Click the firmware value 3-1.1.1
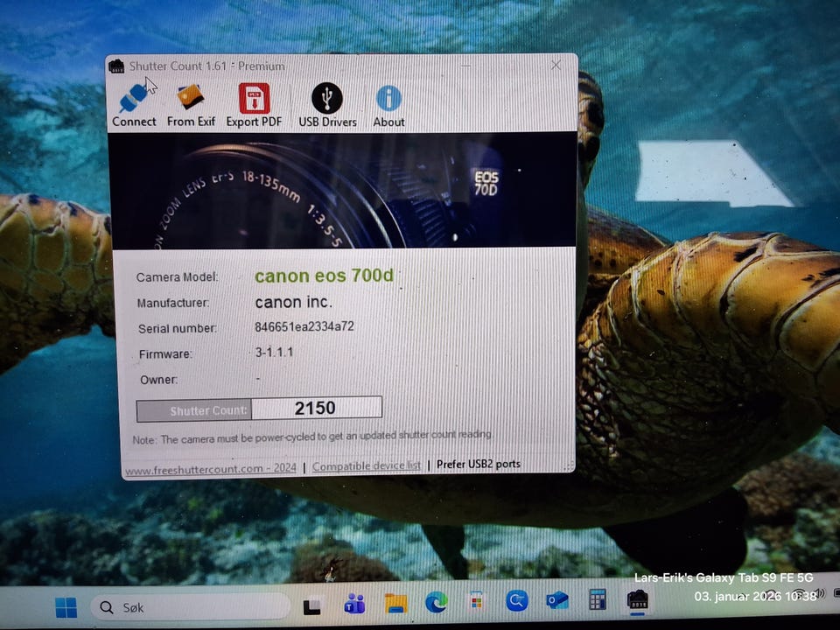The height and width of the screenshot is (630, 840). pos(274,352)
